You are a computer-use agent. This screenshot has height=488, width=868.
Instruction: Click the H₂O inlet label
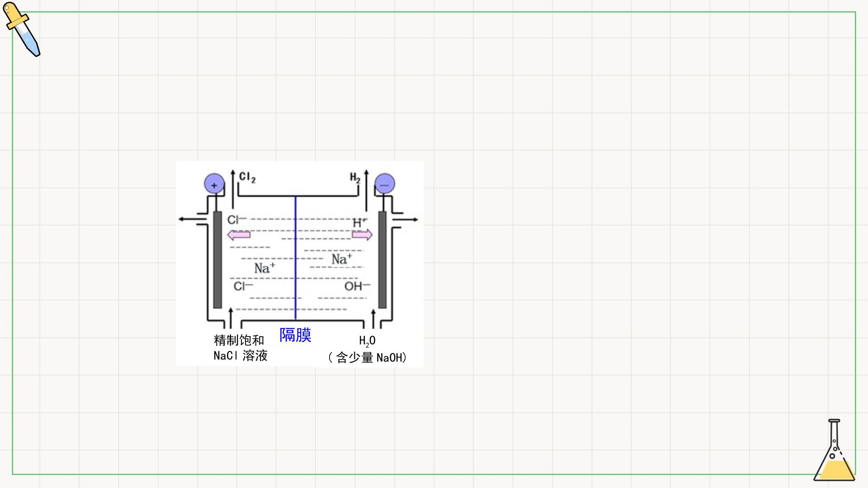click(x=367, y=341)
